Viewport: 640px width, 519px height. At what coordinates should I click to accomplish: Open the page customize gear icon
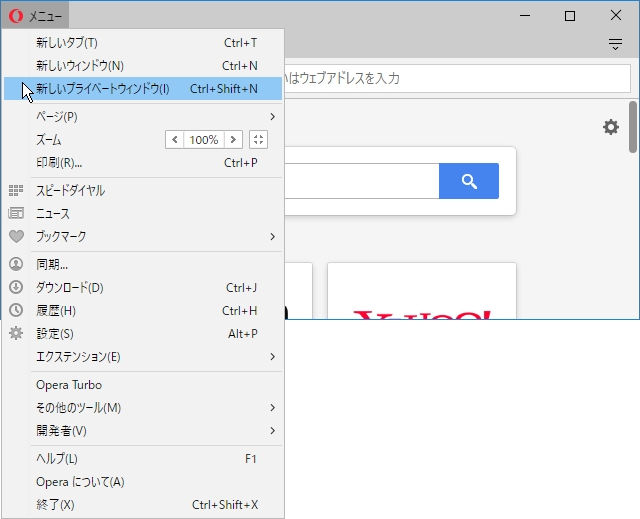coord(611,127)
